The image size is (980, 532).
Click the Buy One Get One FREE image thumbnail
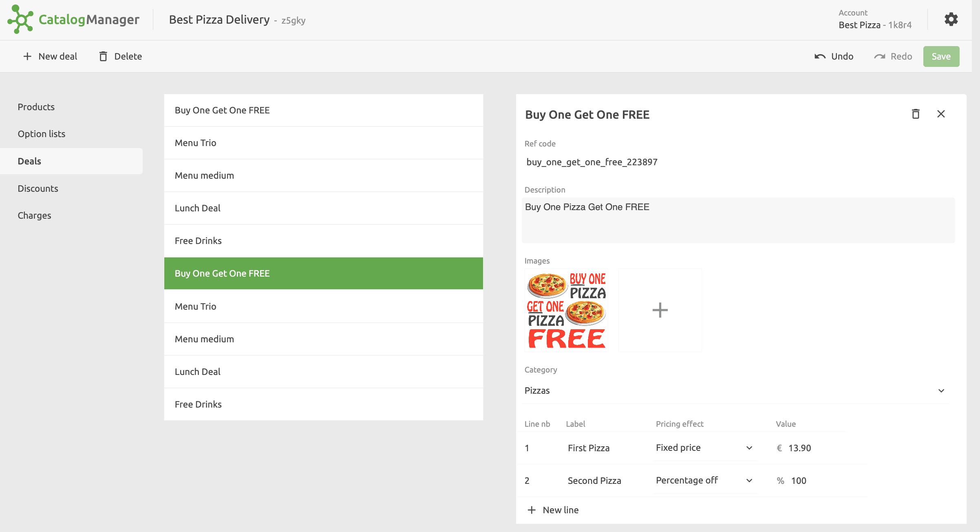point(566,310)
